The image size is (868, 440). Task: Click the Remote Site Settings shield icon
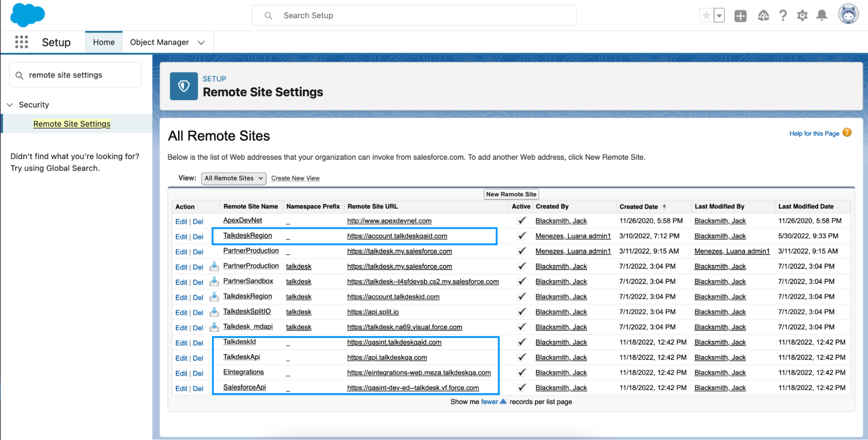184,86
